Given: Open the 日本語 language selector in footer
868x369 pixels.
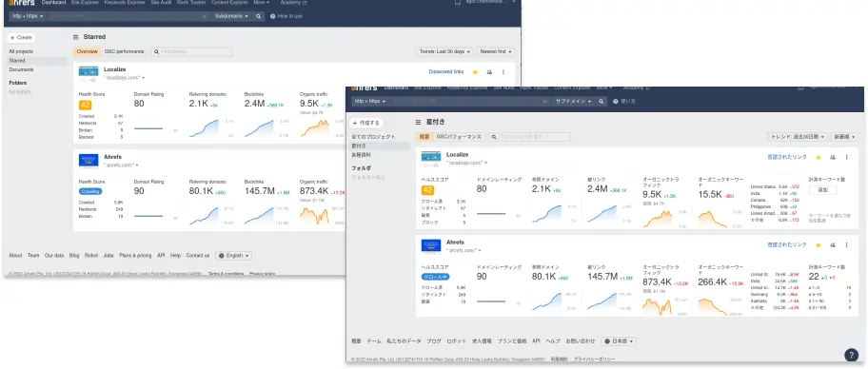Looking at the screenshot, I should (619, 341).
